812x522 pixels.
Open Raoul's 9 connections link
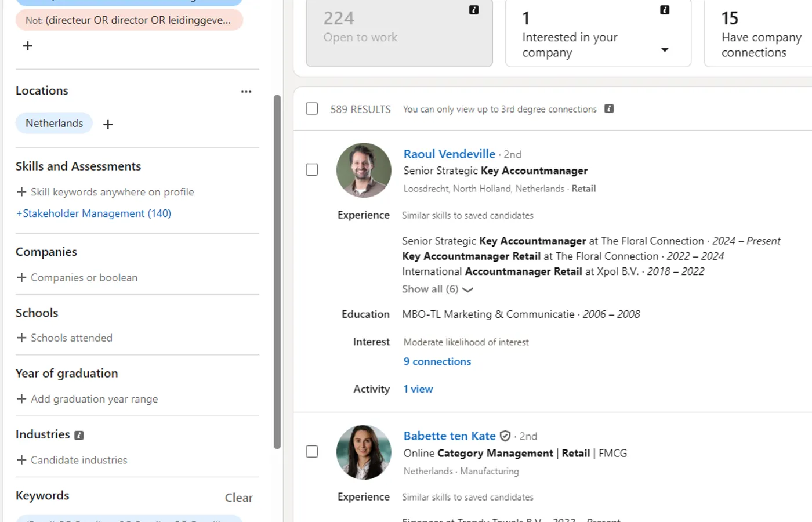437,361
